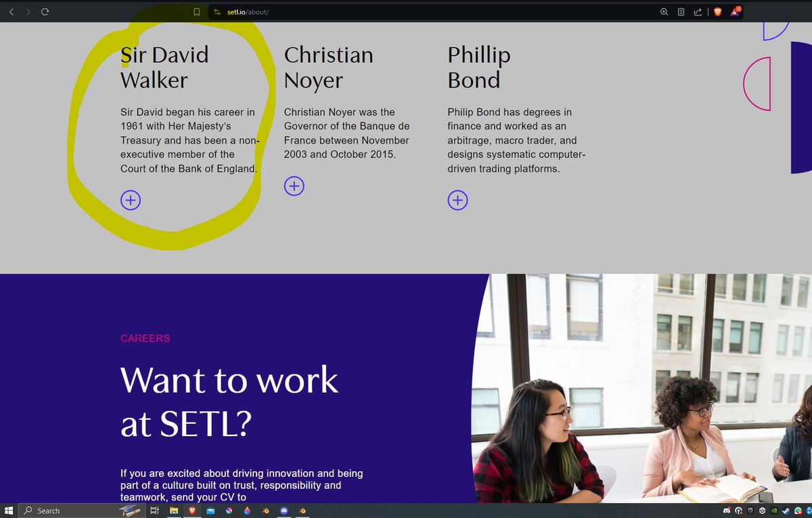Open Task View on the taskbar

pyautogui.click(x=154, y=511)
